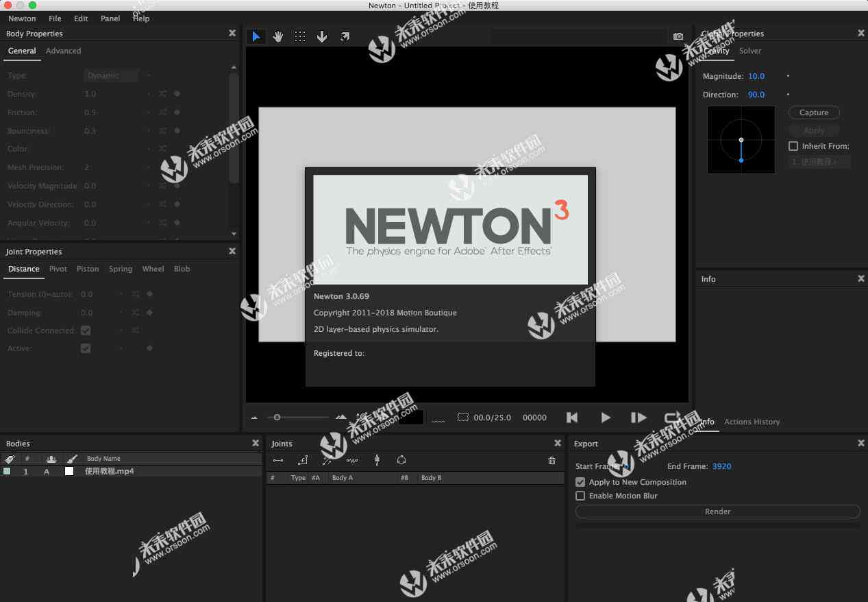Screen dimensions: 868x602
Task: Add a distance joint
Action: tap(278, 461)
